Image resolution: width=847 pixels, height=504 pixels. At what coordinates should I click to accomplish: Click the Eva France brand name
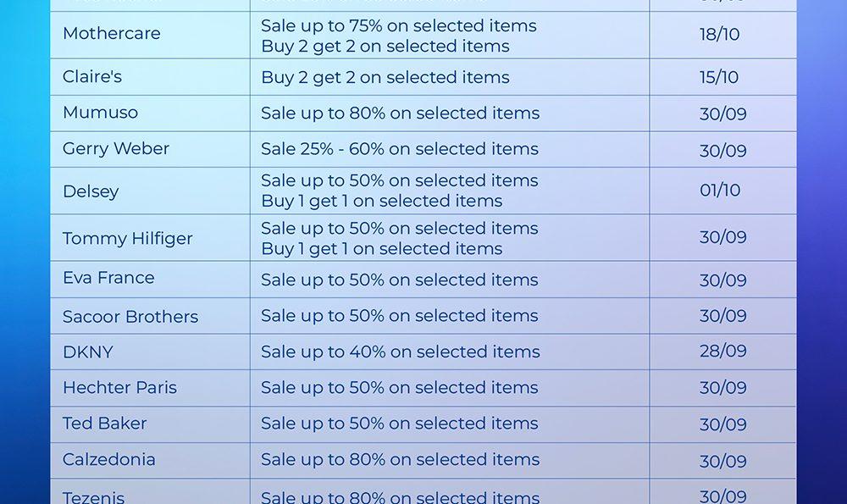[x=108, y=278]
